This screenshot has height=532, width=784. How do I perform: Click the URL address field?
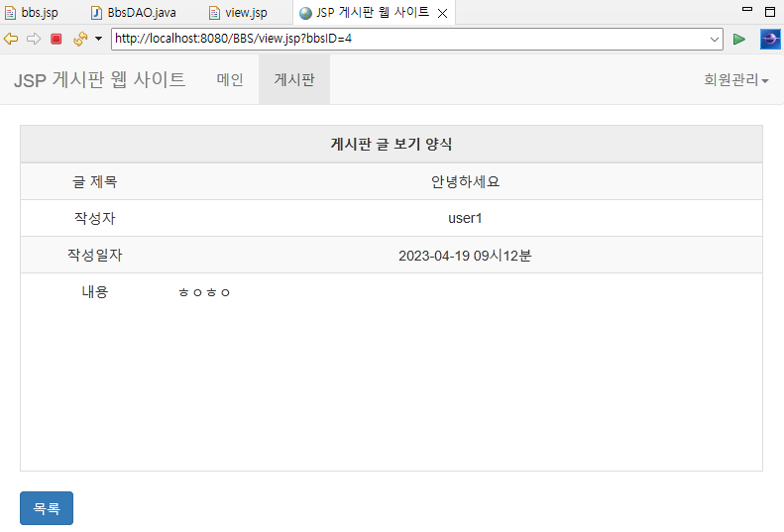pyautogui.click(x=417, y=39)
